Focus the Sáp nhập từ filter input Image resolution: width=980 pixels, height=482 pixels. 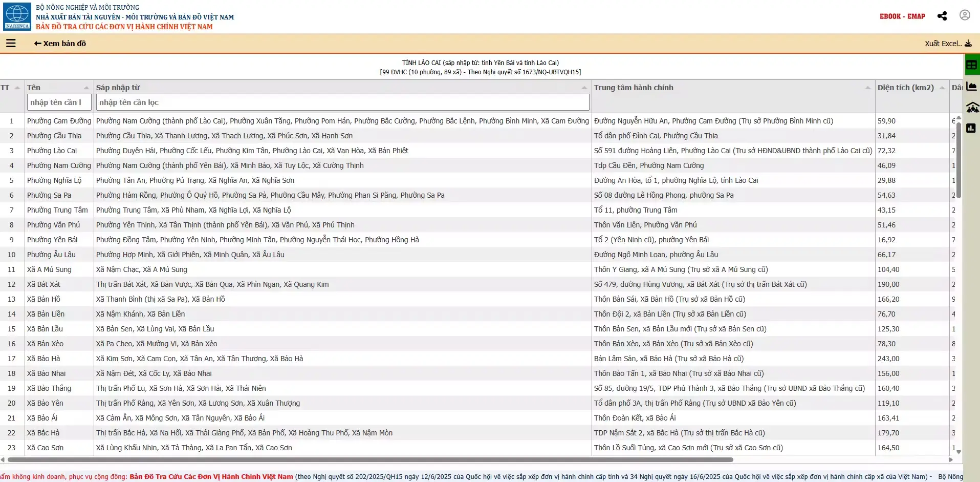click(343, 102)
